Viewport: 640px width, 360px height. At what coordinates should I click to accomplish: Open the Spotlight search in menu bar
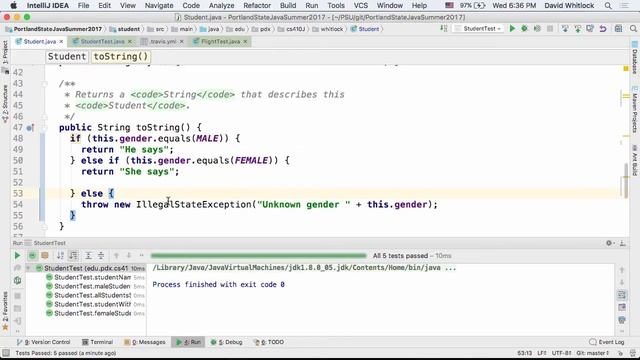(x=608, y=6)
